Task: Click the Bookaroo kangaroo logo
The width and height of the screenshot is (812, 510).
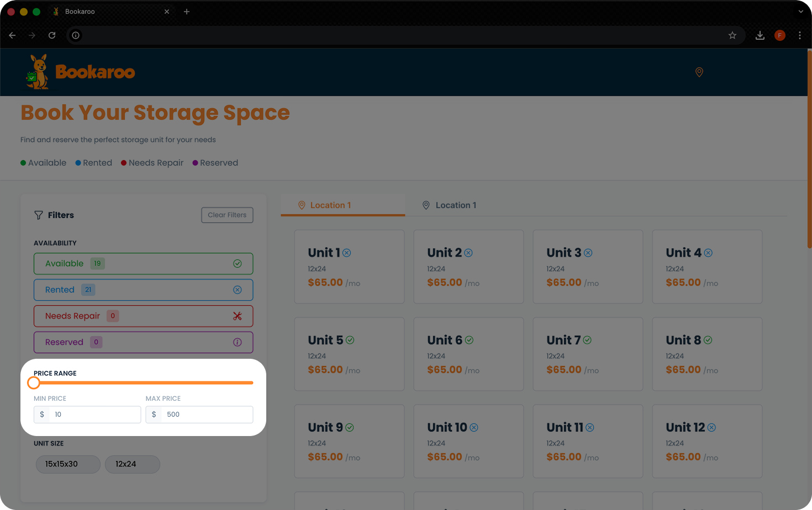Action: (38, 72)
